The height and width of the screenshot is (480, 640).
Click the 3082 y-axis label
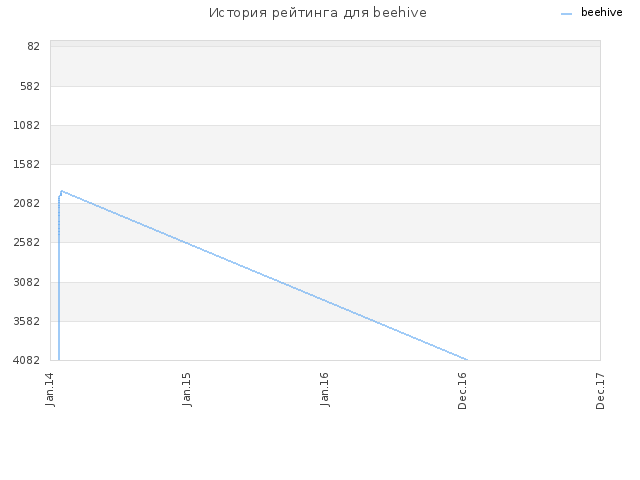click(27, 282)
